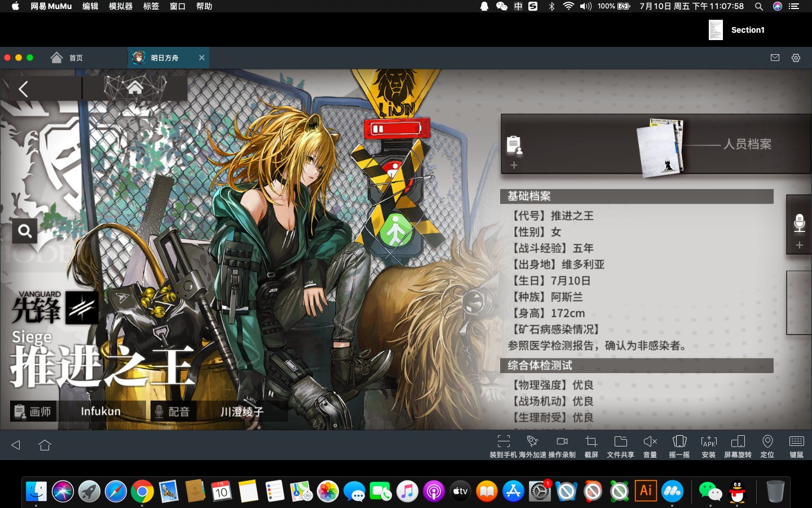
Task: Click the 【身高】172cm line
Action: pos(546,313)
